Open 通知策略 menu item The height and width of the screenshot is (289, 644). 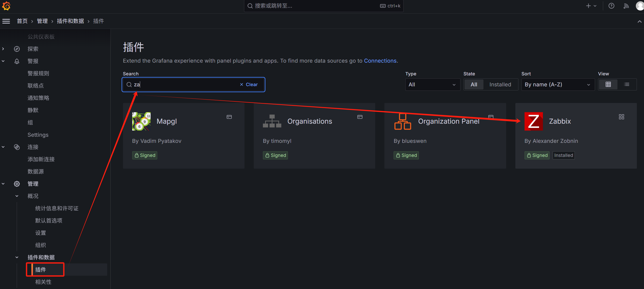[38, 98]
